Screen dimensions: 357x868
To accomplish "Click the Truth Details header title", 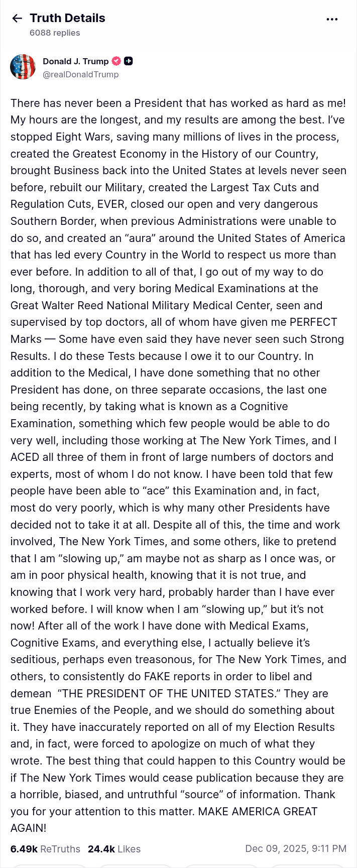I will pos(68,18).
